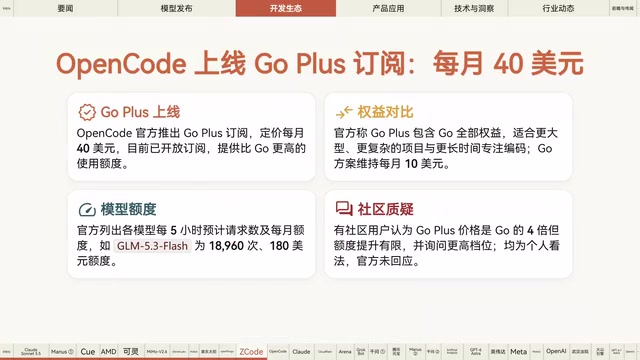The image size is (640, 360).
Task: Open GPT-6 Astra in bottom navigation
Action: pyautogui.click(x=476, y=351)
